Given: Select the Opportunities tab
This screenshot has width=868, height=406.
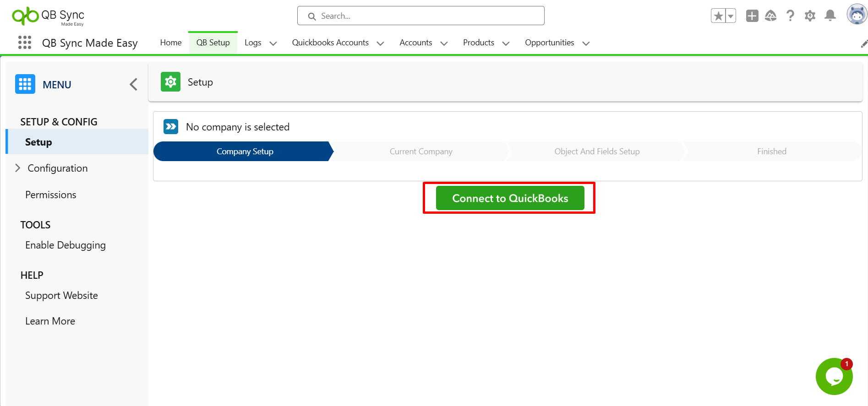Looking at the screenshot, I should click(x=549, y=43).
